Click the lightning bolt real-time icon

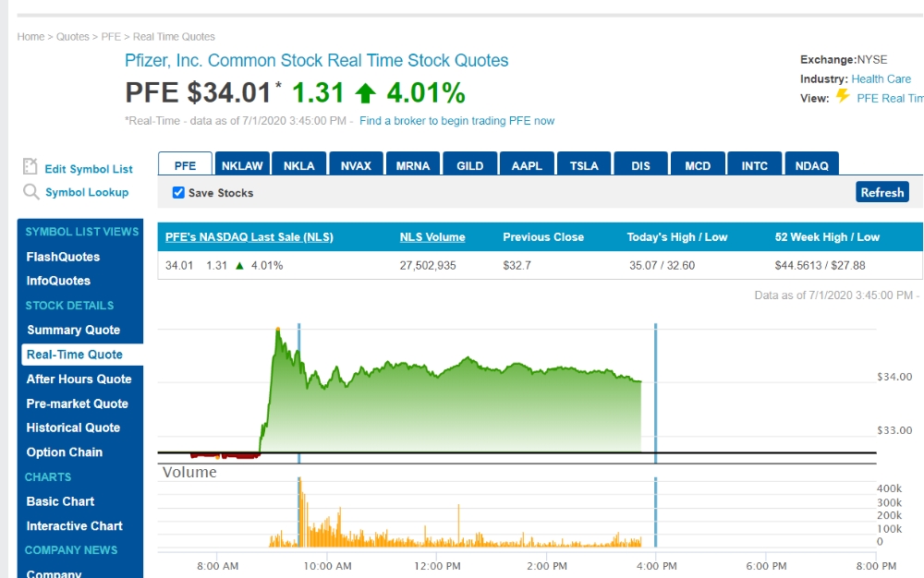click(843, 96)
